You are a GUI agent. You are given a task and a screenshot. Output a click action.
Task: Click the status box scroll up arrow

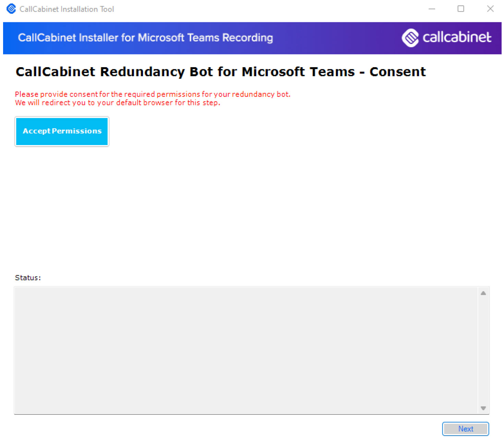[x=483, y=293]
